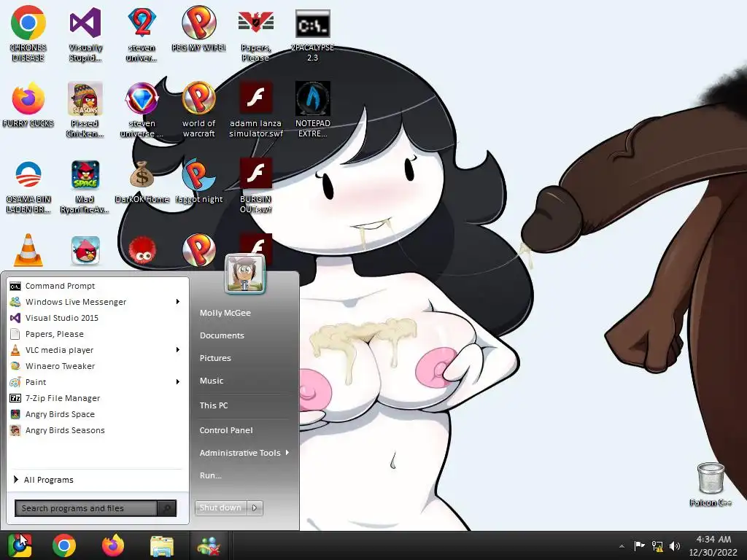Open Command Prompt from the Start menu
This screenshot has height=560, width=747.
pos(98,286)
